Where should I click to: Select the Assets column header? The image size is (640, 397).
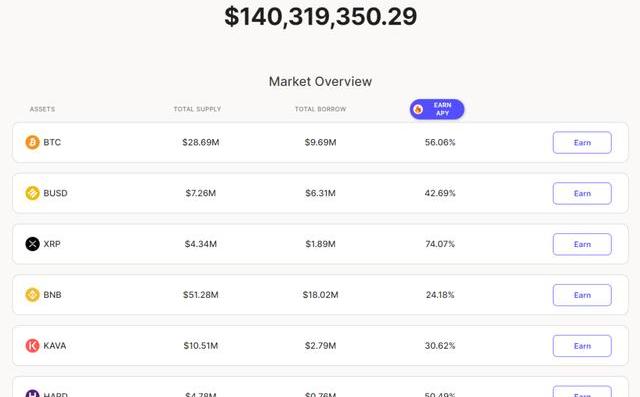[x=42, y=109]
